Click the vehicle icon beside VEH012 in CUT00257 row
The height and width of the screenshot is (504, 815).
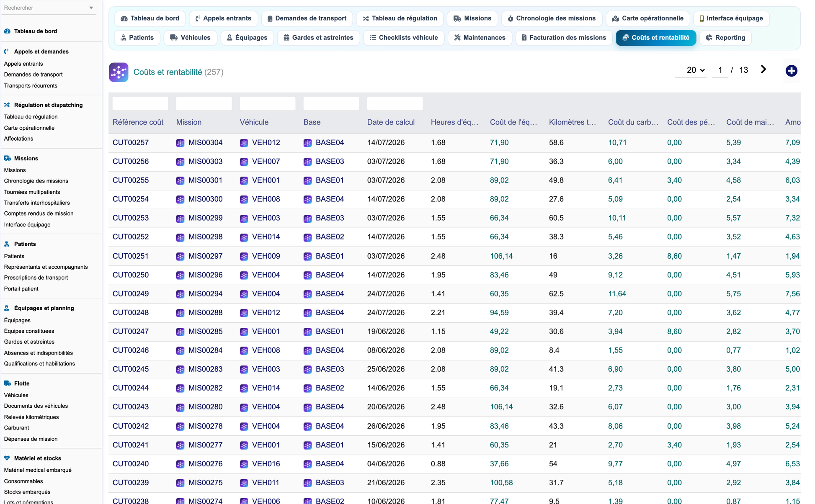pos(244,143)
